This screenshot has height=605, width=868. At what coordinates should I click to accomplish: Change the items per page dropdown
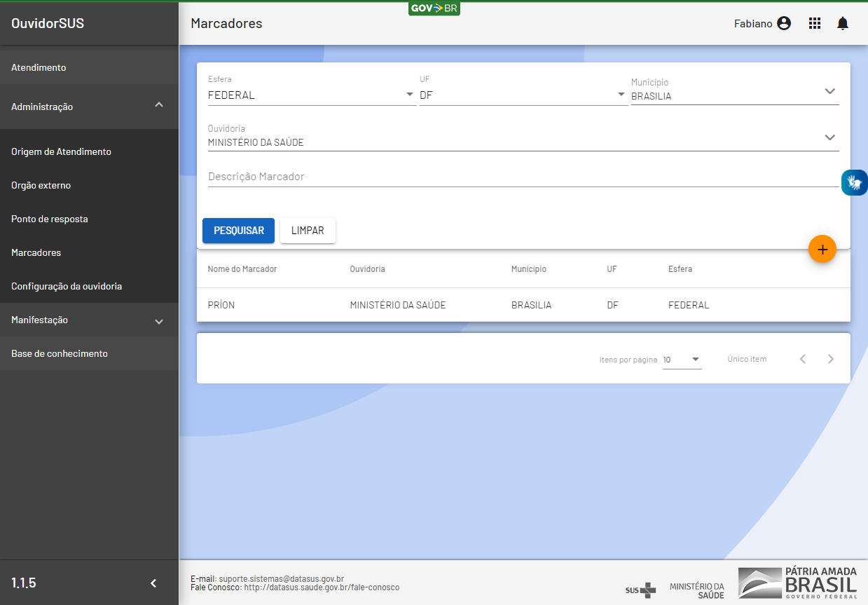point(682,360)
